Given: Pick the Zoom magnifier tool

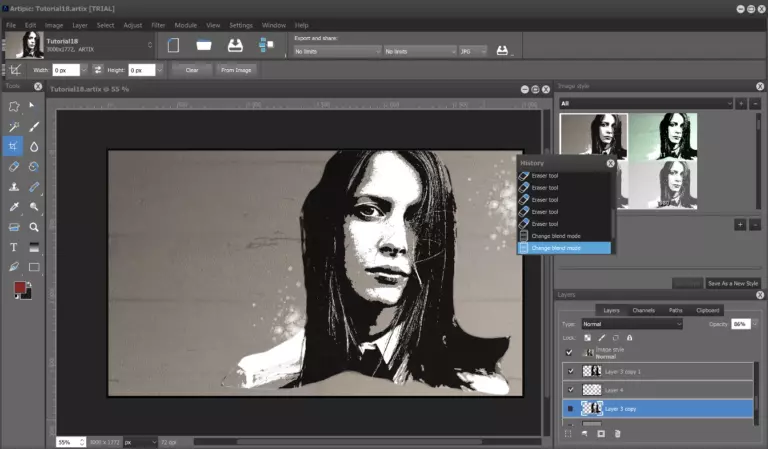Looking at the screenshot, I should tap(34, 227).
